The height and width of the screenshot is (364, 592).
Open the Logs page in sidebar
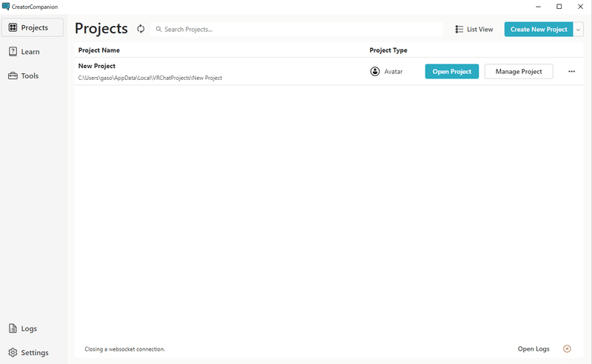(23, 328)
